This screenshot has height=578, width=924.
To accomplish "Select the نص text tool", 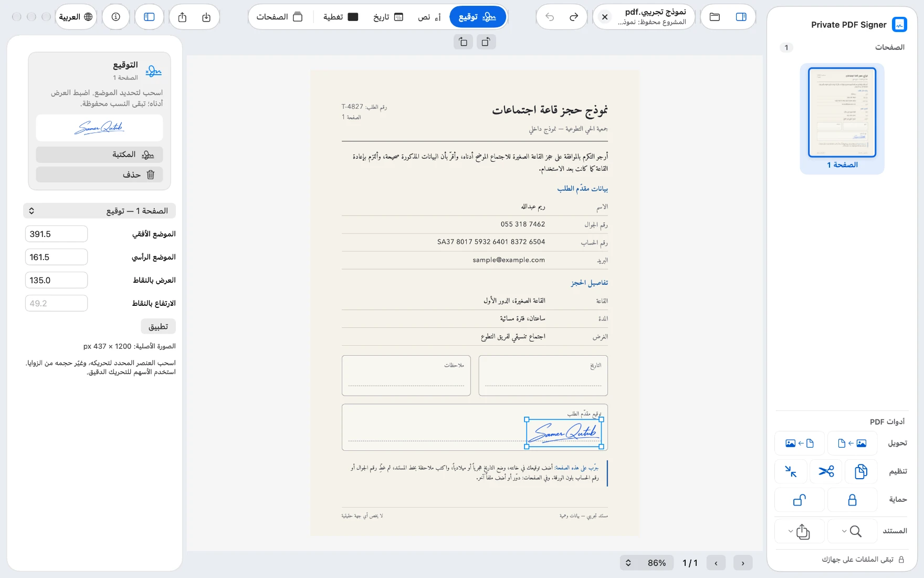I will point(429,17).
